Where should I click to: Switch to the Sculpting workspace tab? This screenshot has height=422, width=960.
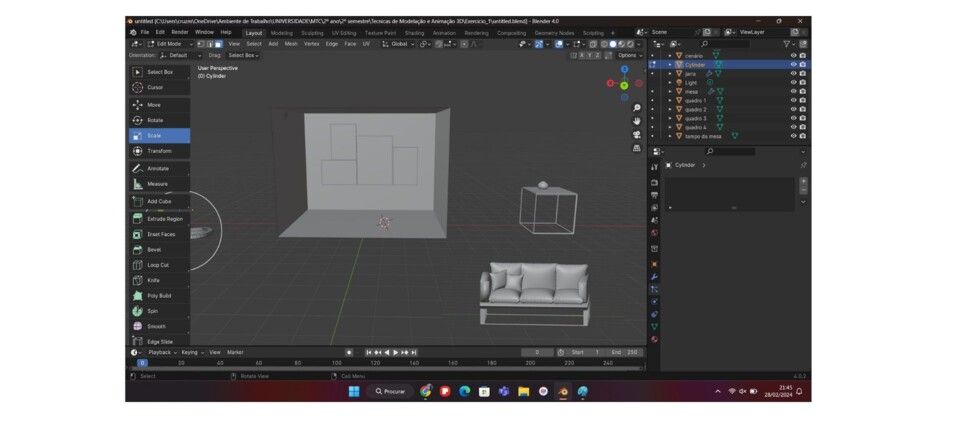click(x=313, y=32)
